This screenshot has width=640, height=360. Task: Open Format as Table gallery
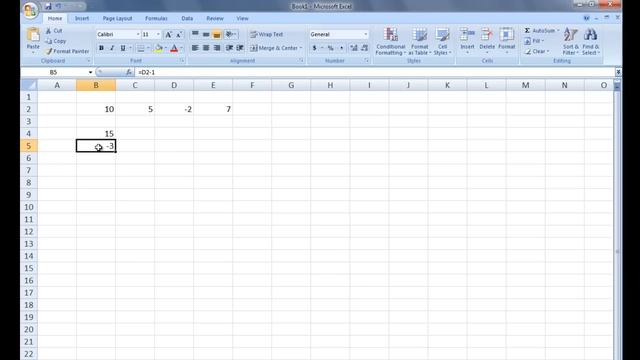click(x=420, y=41)
